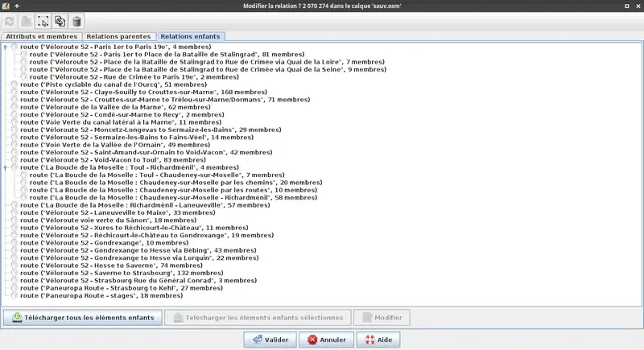Open the 'Relations parentes' tab
Viewport: 644px width, 350px height.
[x=118, y=36]
